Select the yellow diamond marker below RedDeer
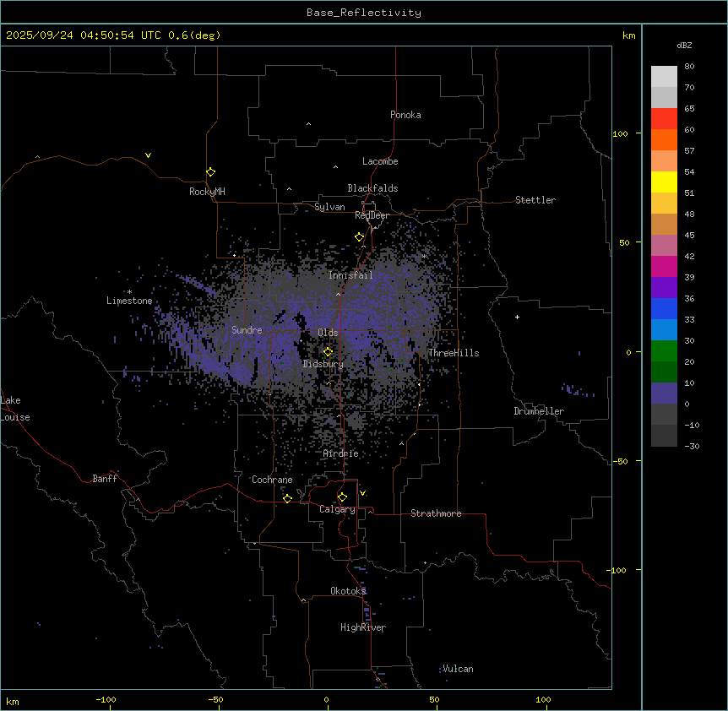 point(359,237)
